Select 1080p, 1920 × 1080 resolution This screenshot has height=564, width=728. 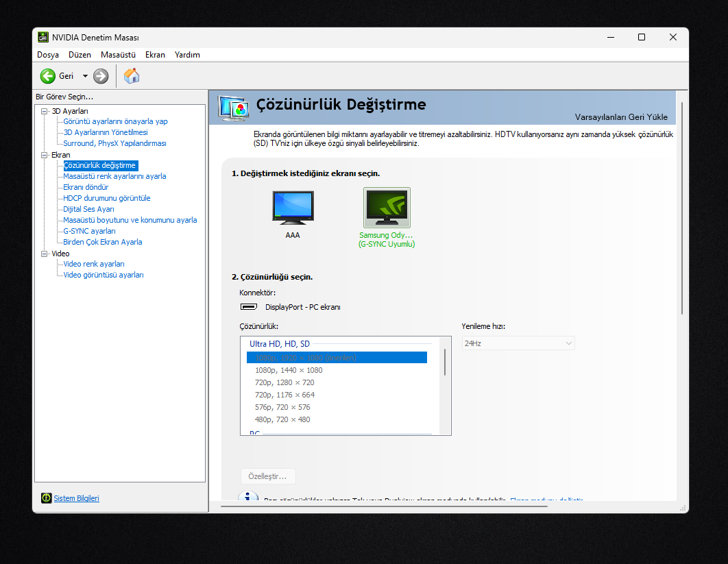point(337,358)
